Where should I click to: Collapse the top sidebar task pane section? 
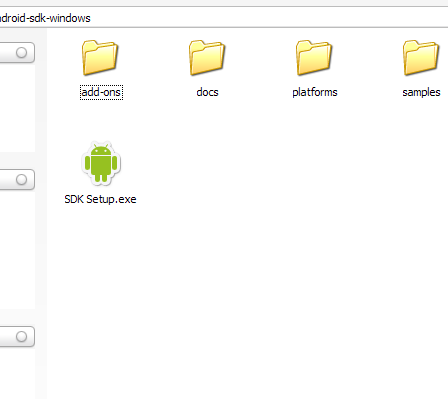(x=21, y=52)
